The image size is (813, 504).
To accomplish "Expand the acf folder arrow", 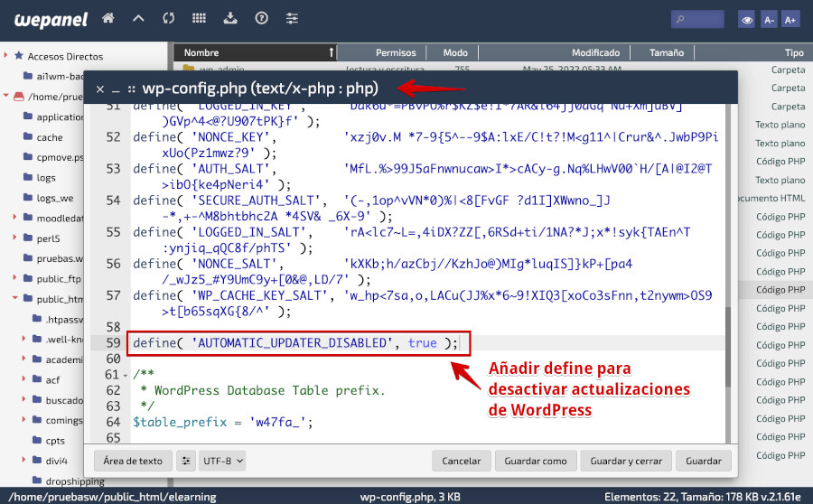I will point(23,378).
